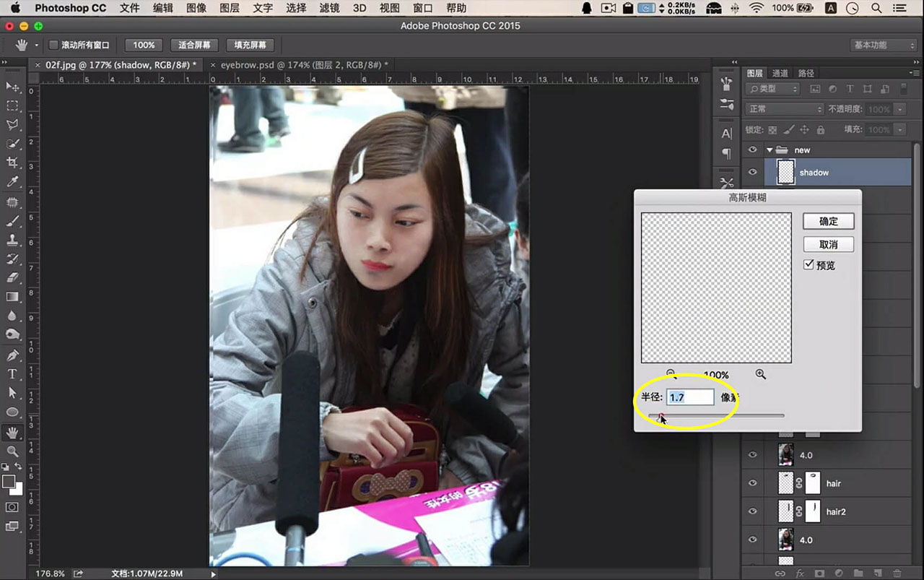Click zoom-in magnifier in Gaussian Blur preview
Screen dimensions: 924x580
coord(760,374)
